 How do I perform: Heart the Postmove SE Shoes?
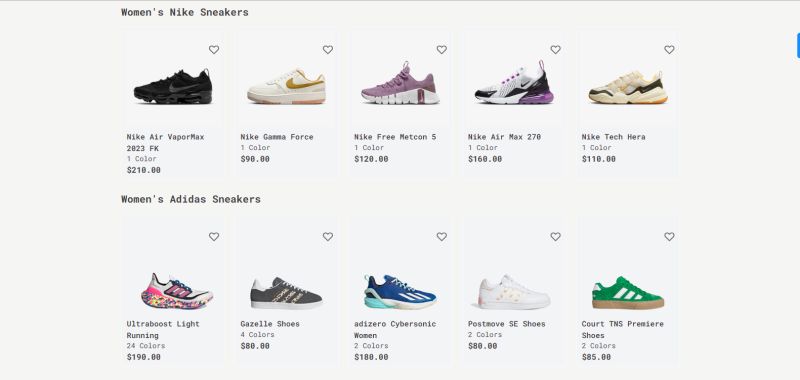tap(555, 237)
